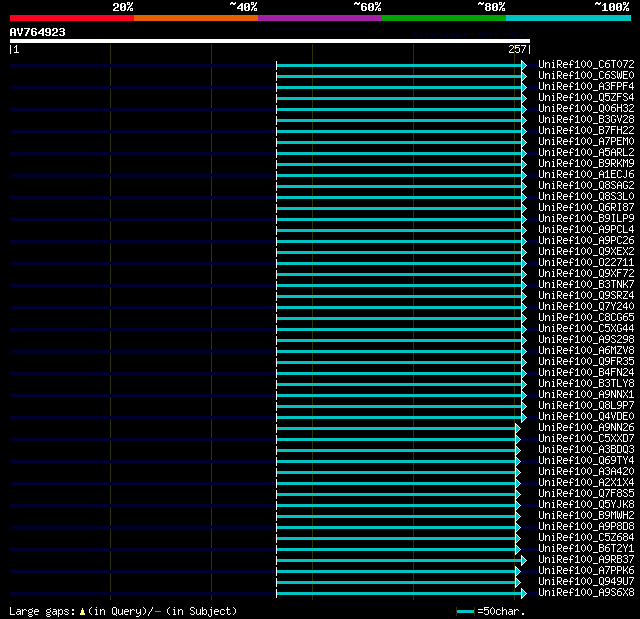Click the UniRef100_B3GV28 label
The height and width of the screenshot is (619, 640).
pyautogui.click(x=586, y=120)
